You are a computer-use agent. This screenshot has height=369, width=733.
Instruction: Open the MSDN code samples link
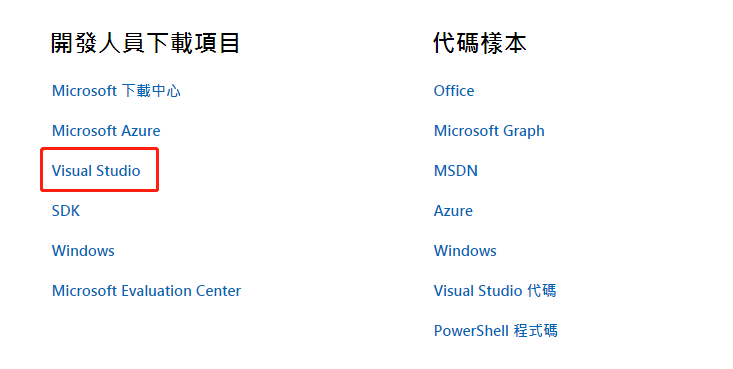pos(456,171)
